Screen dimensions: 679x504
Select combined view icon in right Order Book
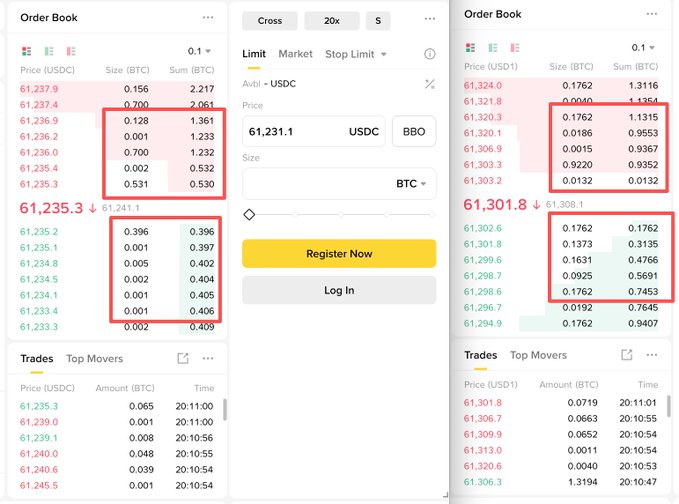470,48
